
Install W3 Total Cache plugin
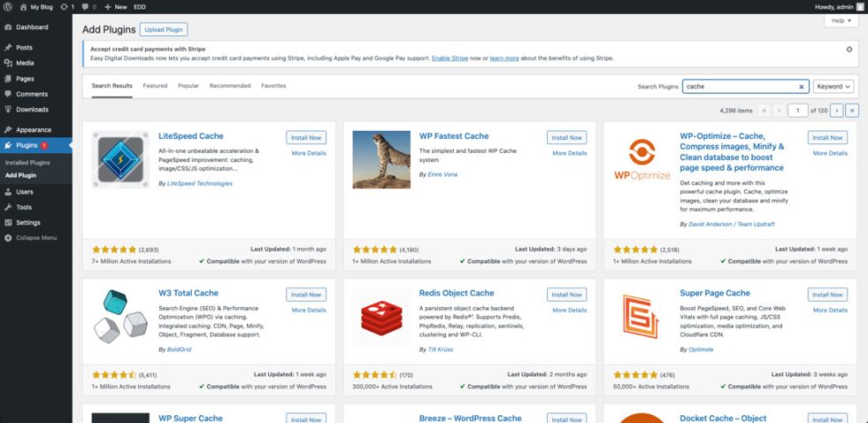tap(306, 295)
